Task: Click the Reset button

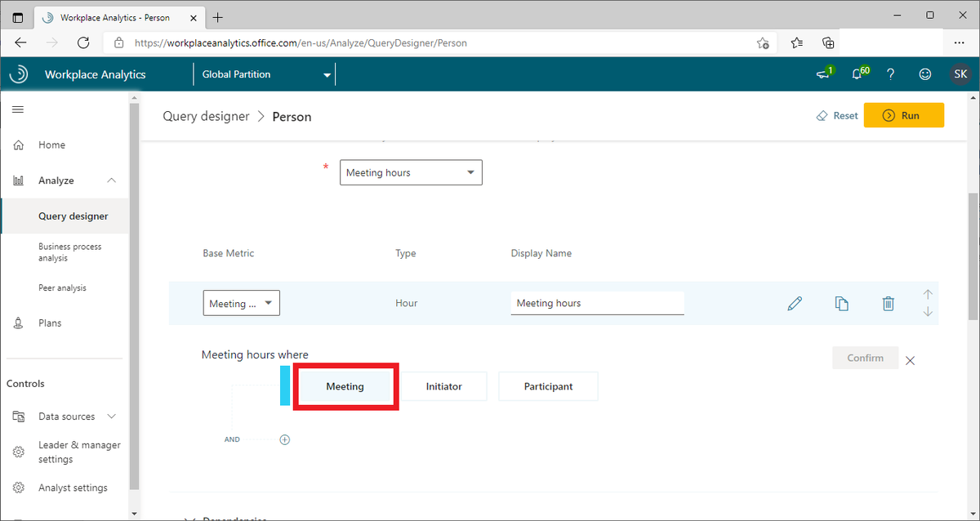Action: tap(837, 116)
